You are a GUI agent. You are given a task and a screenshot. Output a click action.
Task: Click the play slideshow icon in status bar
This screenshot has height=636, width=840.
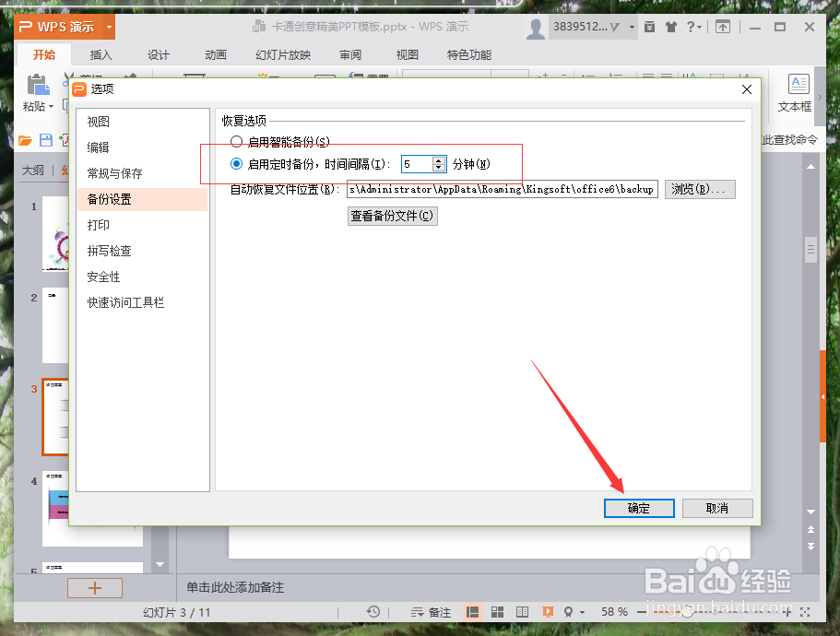(548, 611)
